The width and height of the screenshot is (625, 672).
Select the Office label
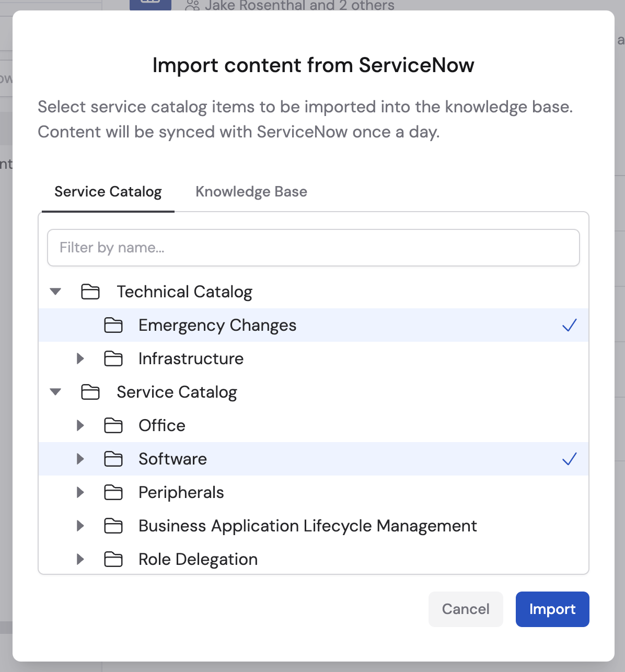pos(162,425)
